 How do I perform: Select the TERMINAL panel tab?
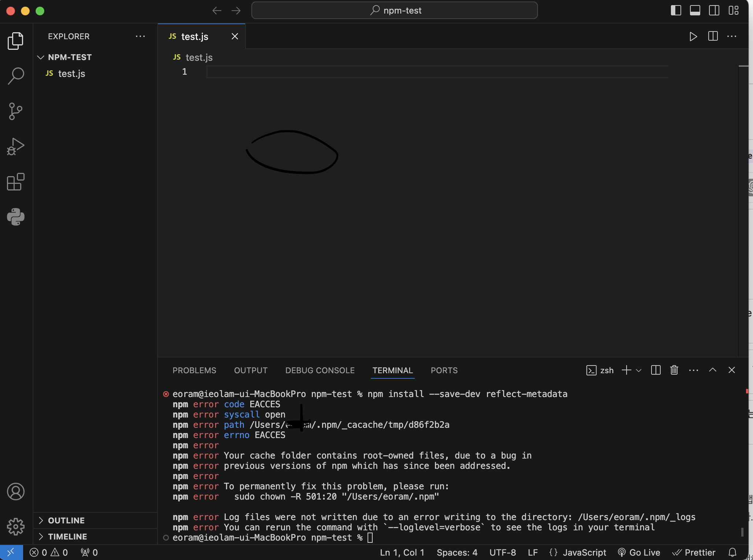click(392, 370)
